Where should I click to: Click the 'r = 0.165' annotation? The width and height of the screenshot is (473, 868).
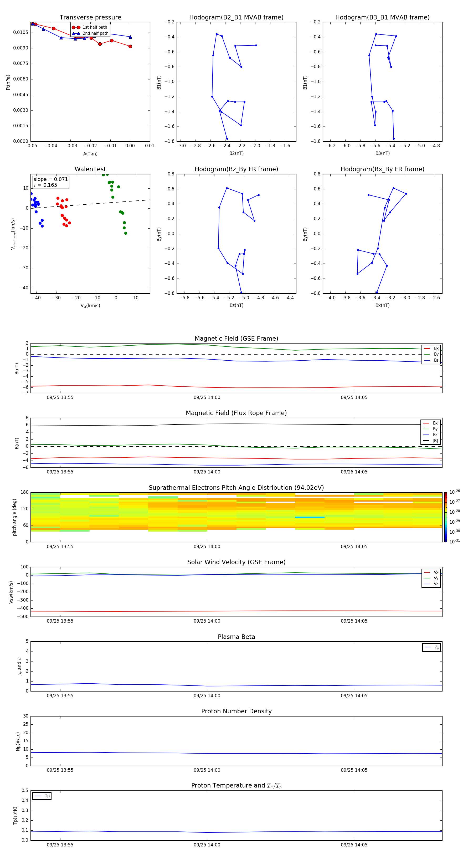(x=45, y=185)
